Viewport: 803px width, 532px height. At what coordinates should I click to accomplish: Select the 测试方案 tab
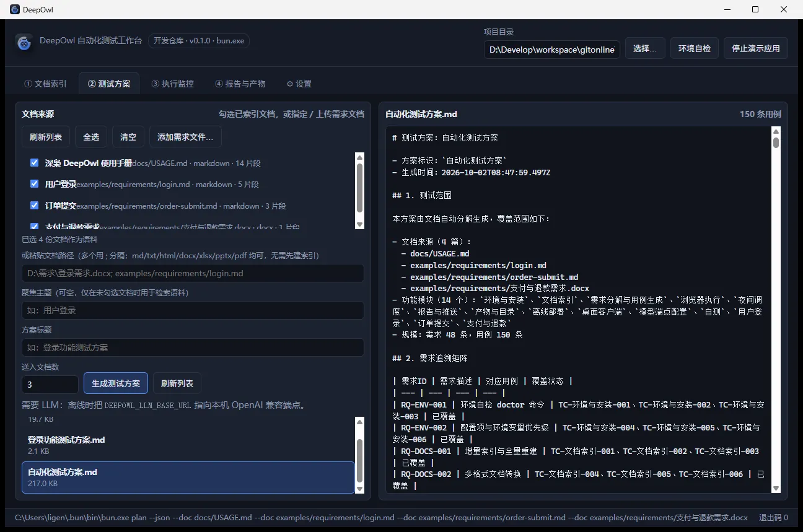[109, 84]
